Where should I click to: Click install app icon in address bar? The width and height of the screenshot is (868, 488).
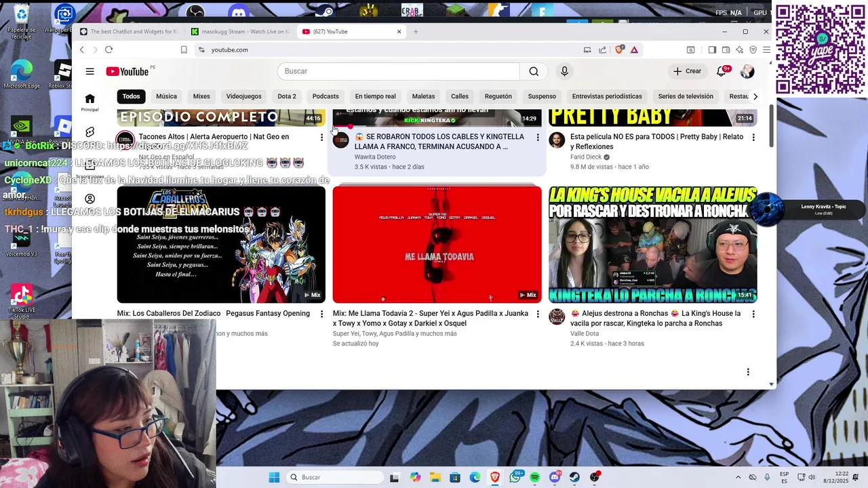point(587,49)
